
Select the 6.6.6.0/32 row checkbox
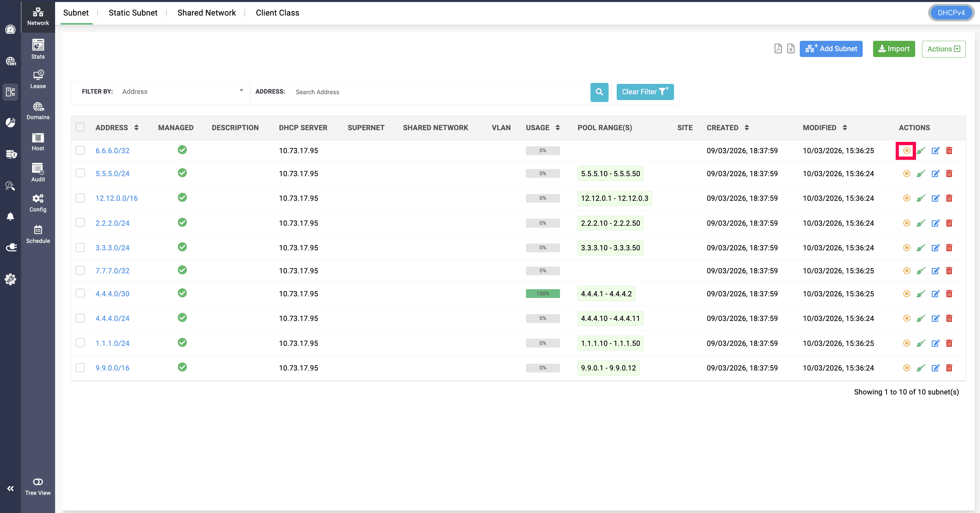pos(80,150)
